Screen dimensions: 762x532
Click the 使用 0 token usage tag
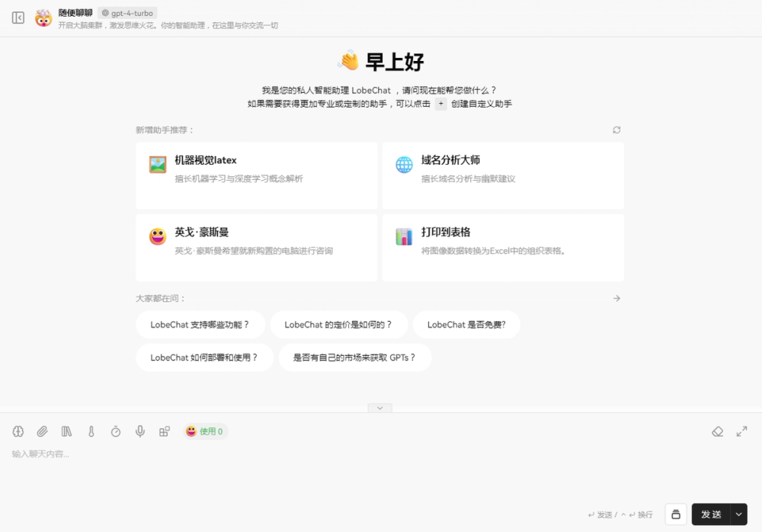(x=205, y=431)
